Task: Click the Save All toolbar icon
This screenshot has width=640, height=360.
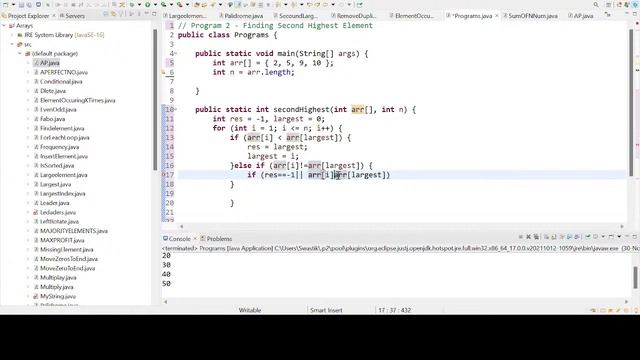Action: [29, 4]
